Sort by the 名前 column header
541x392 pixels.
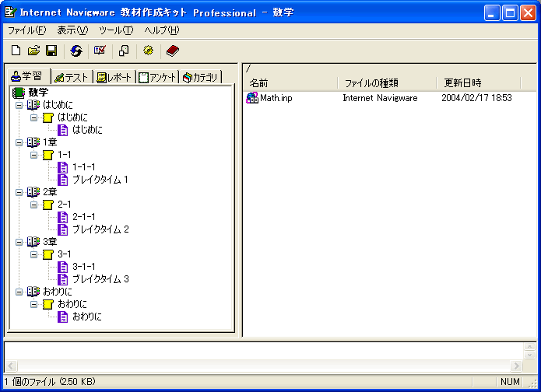290,83
